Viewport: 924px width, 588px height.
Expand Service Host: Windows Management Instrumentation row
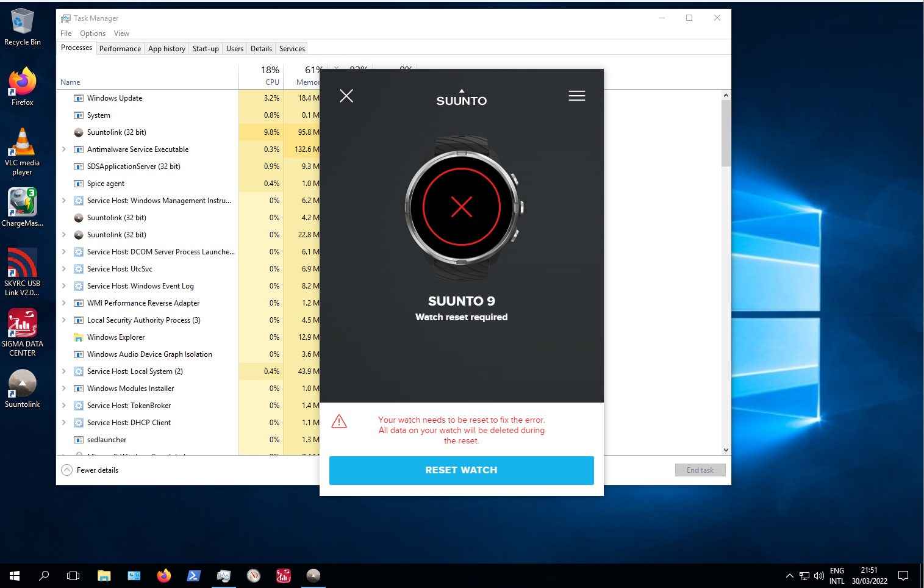point(64,201)
